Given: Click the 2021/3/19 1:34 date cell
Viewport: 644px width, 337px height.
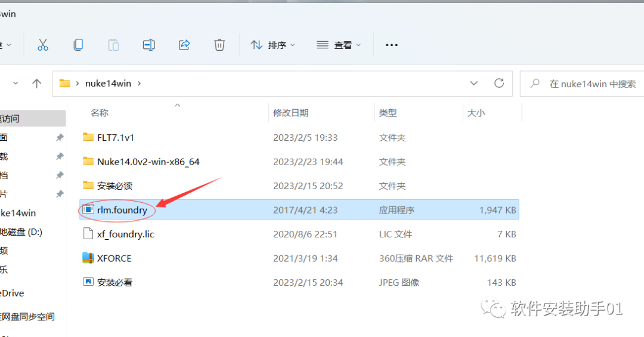Looking at the screenshot, I should coord(305,258).
